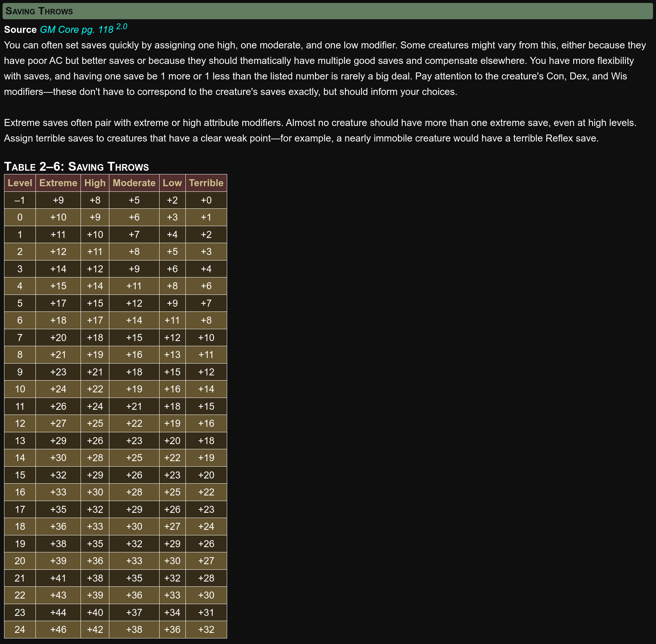The image size is (656, 644).
Task: Click Extreme value +23 for level 9
Action: tap(58, 372)
